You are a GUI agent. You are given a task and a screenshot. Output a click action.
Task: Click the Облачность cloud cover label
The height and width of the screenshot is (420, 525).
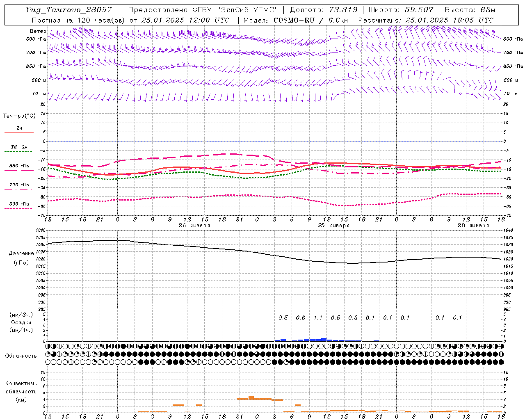pyautogui.click(x=21, y=356)
